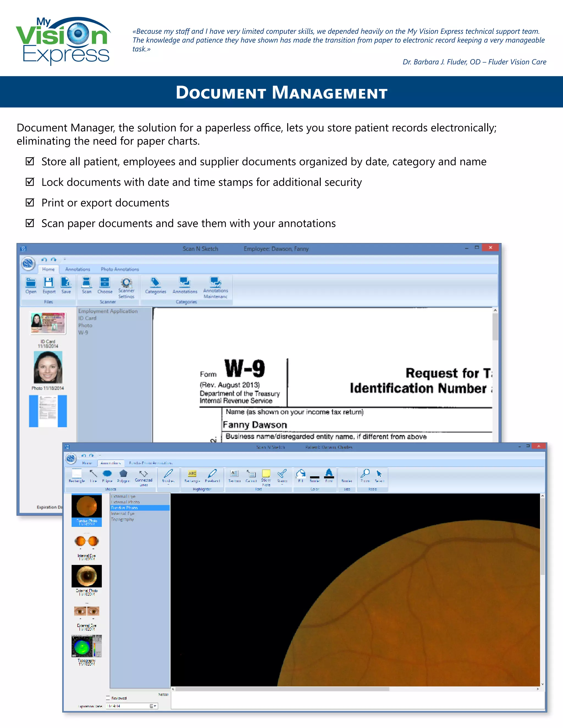This screenshot has width=563, height=728.
Task: Switch to the Home tab in the Employee window
Action: click(x=48, y=269)
